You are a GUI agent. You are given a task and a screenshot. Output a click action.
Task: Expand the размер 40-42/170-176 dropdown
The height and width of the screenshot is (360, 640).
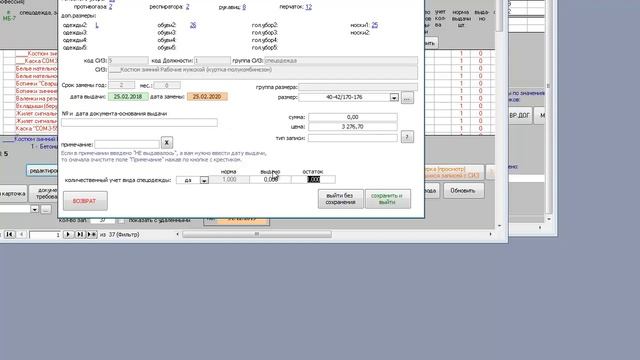pyautogui.click(x=393, y=98)
